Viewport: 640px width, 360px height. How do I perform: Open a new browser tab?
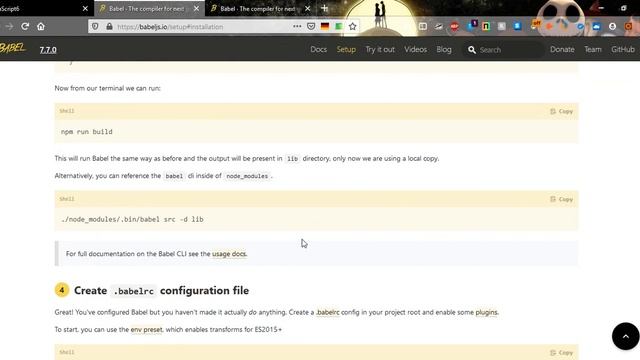click(324, 8)
